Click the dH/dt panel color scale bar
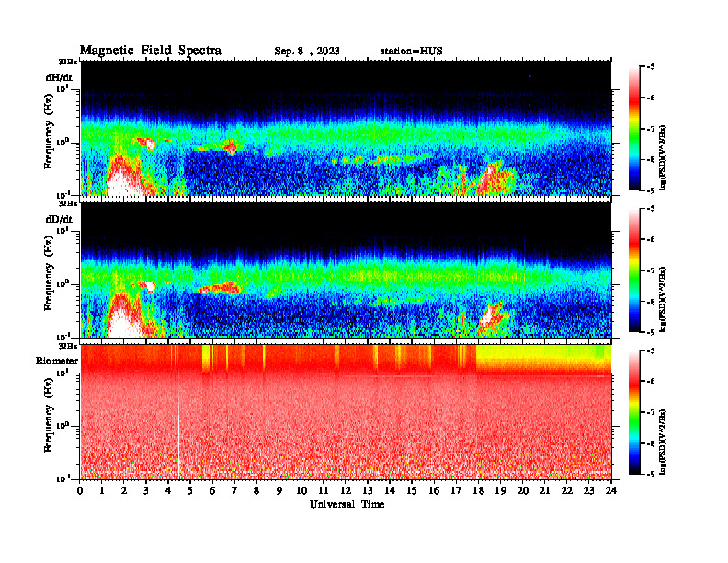This screenshot has width=728, height=563. tap(634, 129)
